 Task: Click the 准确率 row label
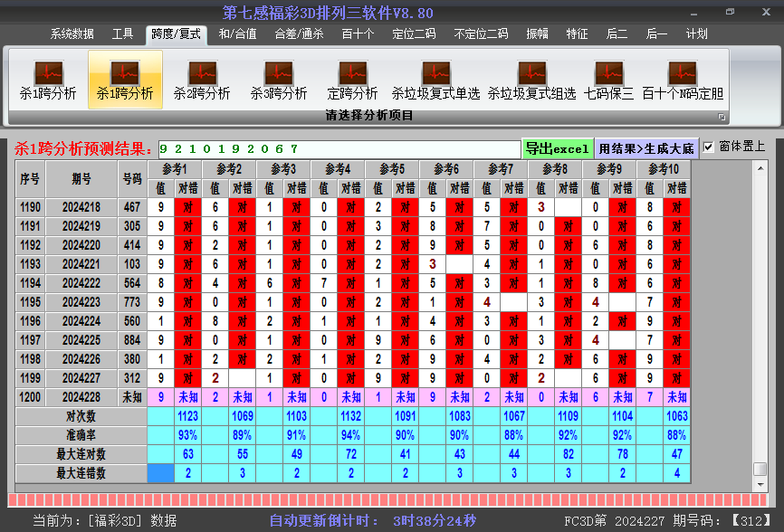(81, 435)
